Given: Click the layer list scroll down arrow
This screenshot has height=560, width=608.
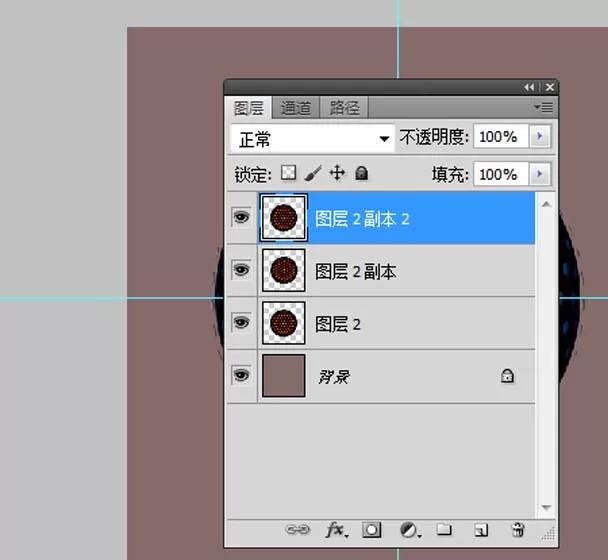Looking at the screenshot, I should coord(546,507).
